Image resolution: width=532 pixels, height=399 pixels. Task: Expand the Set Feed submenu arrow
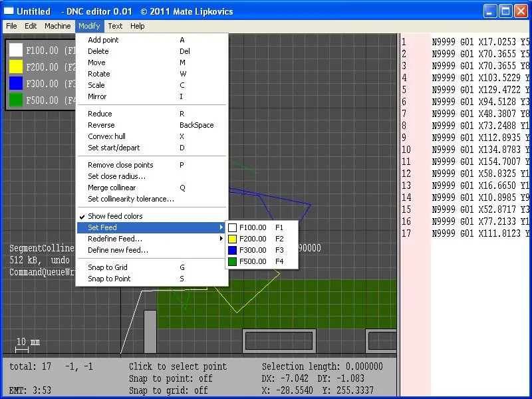click(221, 227)
